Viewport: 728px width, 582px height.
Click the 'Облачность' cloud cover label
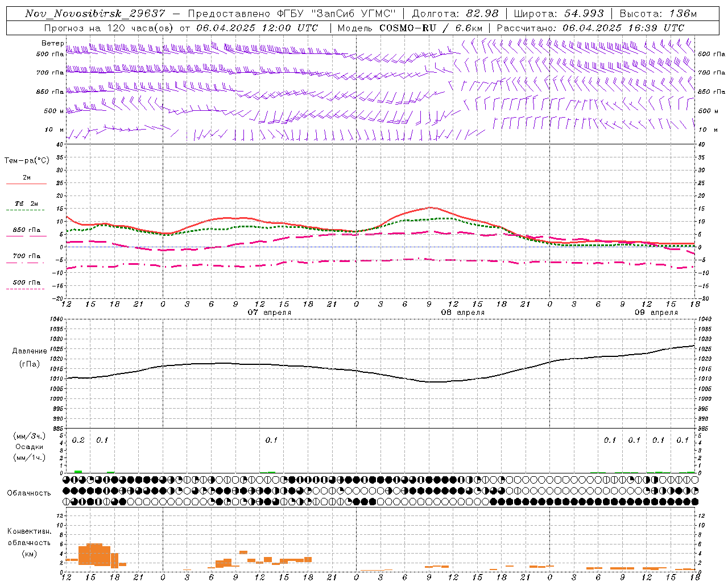[29, 493]
